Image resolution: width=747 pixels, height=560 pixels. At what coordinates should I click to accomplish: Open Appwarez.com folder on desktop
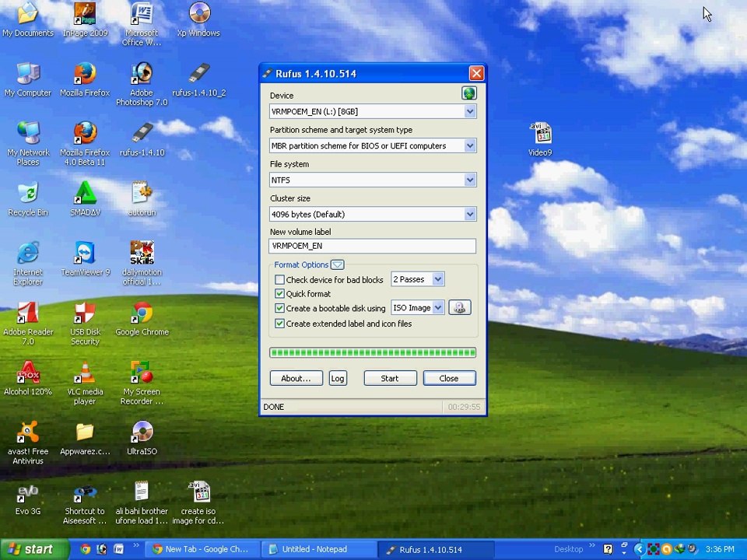(x=85, y=439)
